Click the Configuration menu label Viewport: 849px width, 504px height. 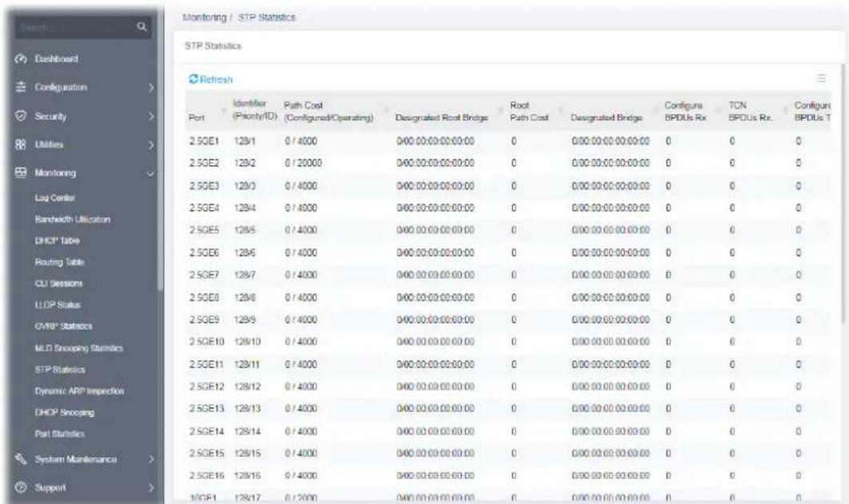pos(61,87)
